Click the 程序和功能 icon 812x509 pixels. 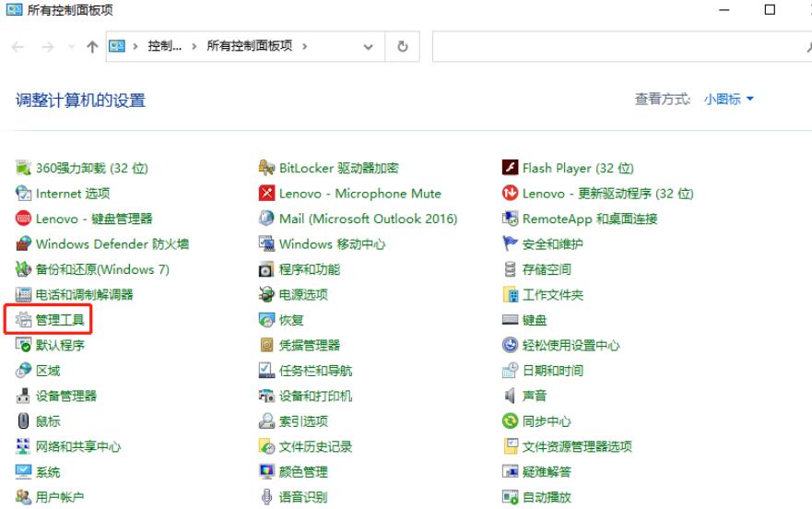[266, 269]
